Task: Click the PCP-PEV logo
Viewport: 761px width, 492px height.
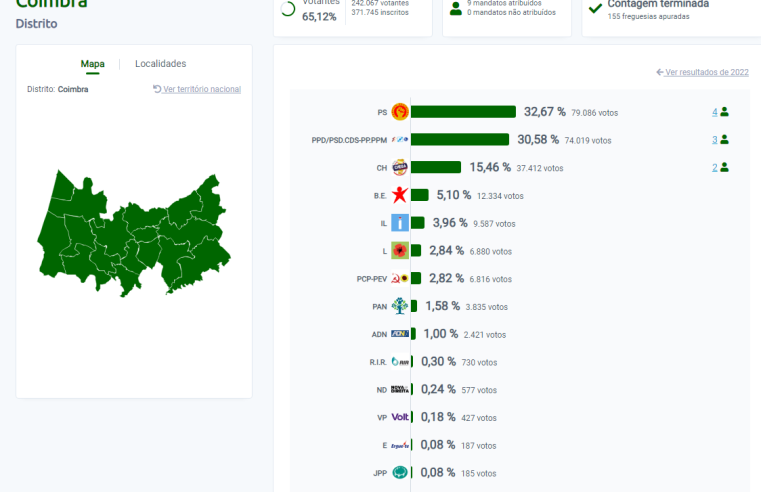Action: (x=400, y=279)
